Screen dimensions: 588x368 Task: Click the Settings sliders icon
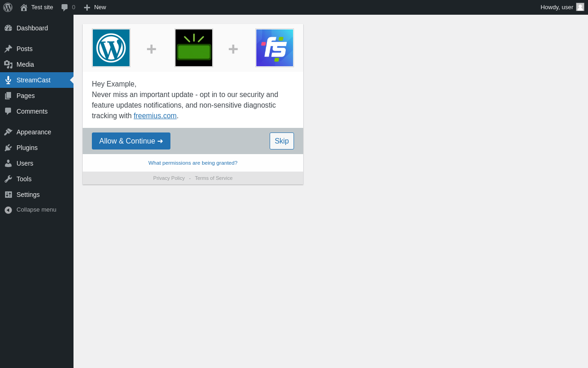pos(8,195)
